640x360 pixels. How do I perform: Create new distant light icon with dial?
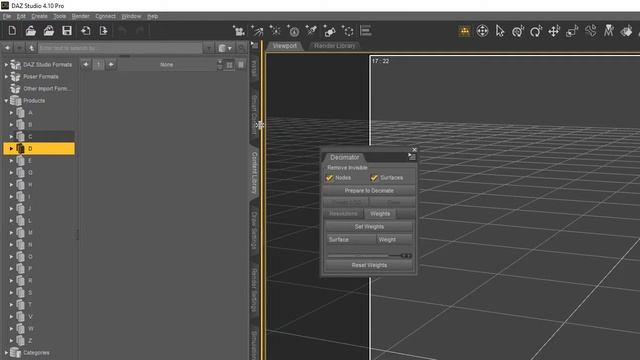293,31
